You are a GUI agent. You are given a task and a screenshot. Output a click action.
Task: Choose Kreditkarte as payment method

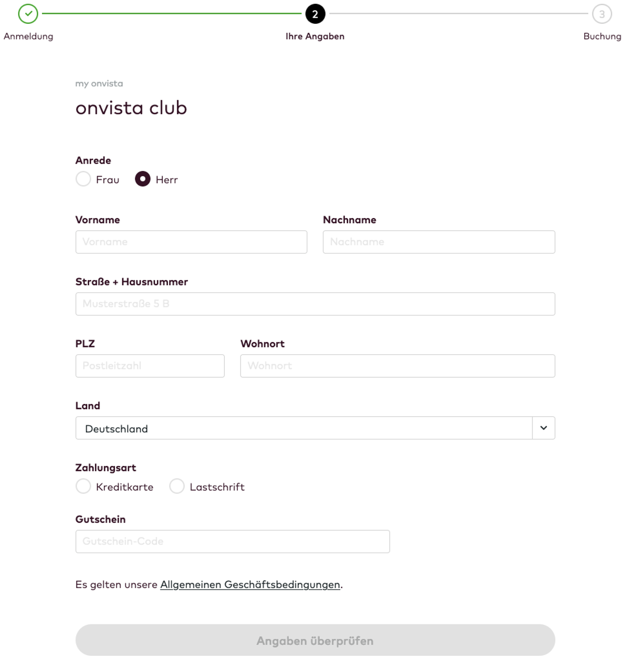pos(83,486)
